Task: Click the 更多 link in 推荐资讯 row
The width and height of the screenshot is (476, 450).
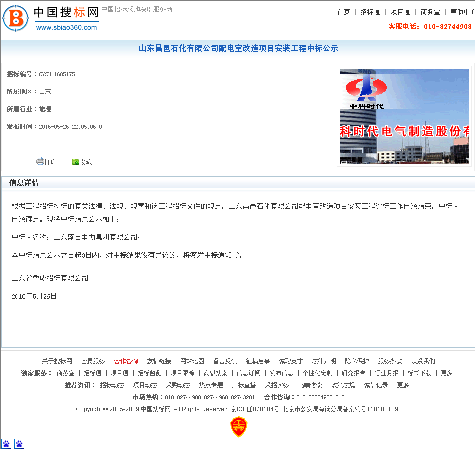Action: [x=404, y=385]
